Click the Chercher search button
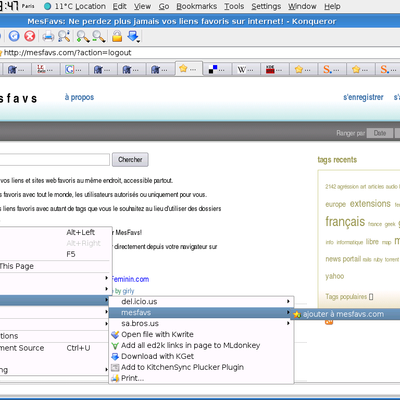 (130, 160)
